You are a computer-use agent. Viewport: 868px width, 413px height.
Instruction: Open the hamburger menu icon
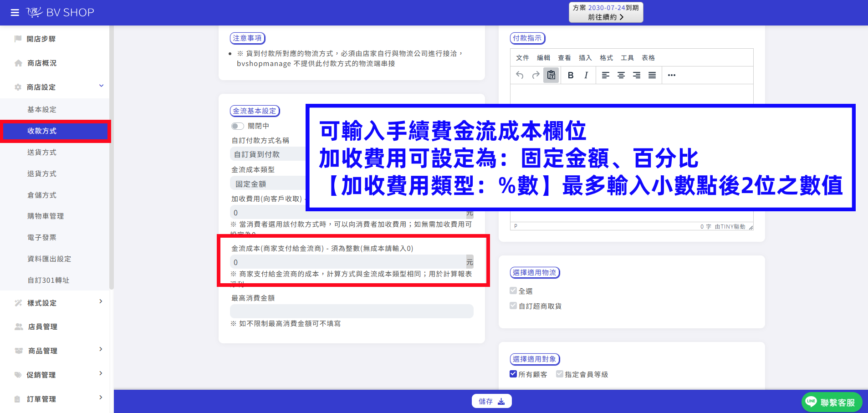(x=15, y=13)
